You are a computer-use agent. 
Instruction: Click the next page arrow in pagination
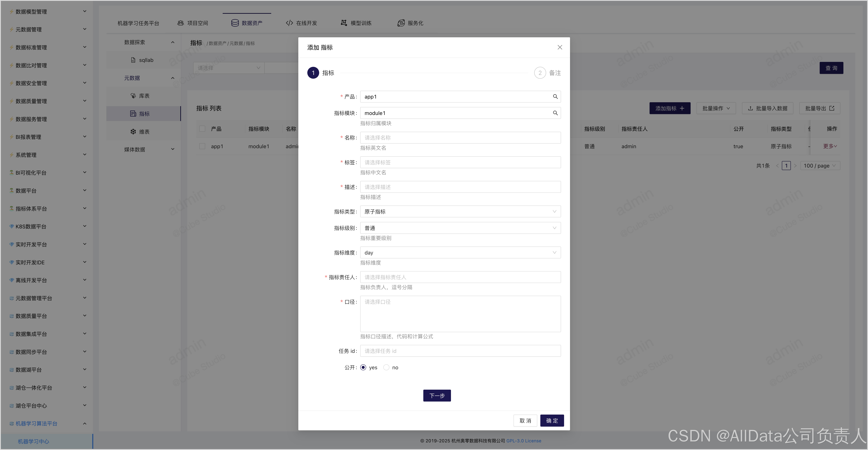click(795, 166)
